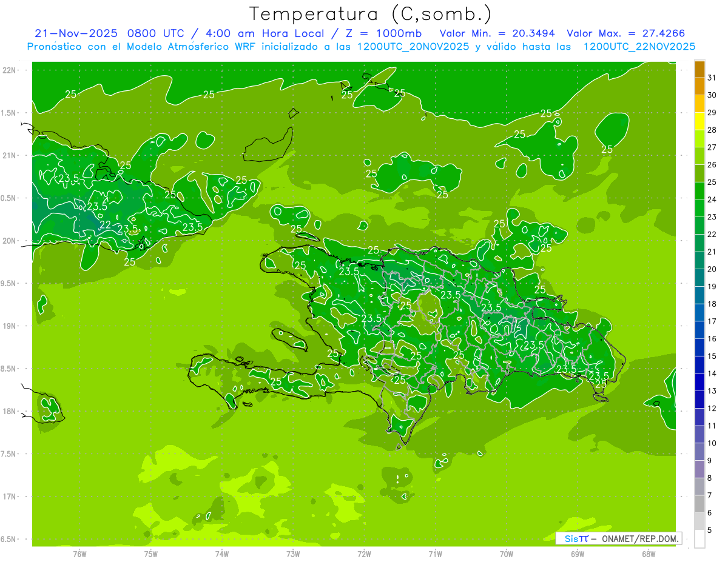The image size is (728, 562).
Task: Click the '74W' longitude axis label
Action: pos(222,554)
